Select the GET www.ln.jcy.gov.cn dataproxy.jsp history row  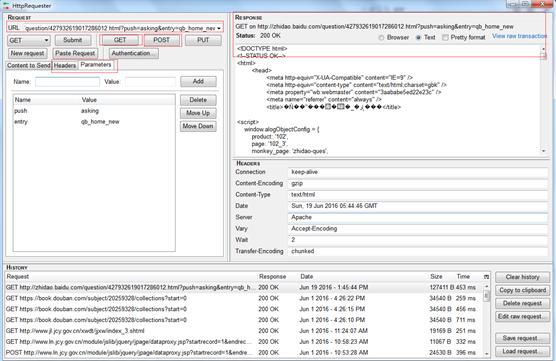point(244,342)
